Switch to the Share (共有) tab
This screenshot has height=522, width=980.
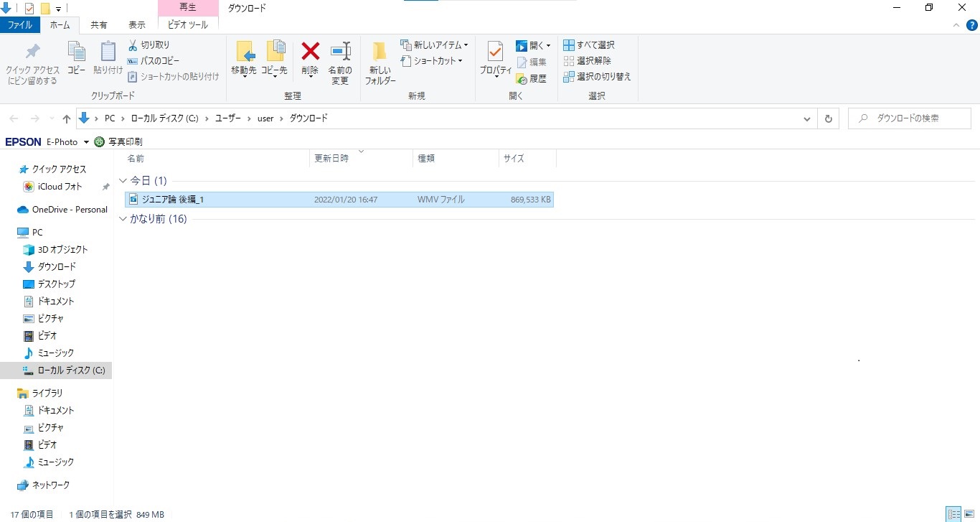click(99, 25)
